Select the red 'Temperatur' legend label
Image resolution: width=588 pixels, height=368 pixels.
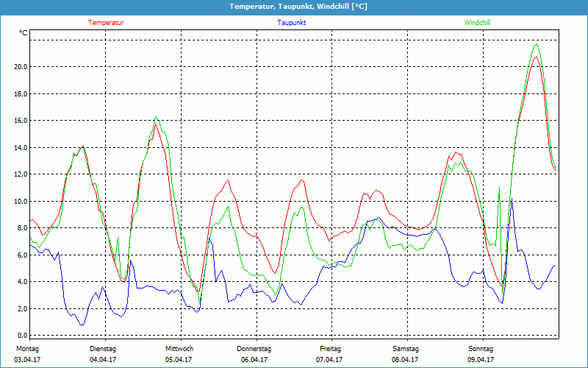coord(106,23)
